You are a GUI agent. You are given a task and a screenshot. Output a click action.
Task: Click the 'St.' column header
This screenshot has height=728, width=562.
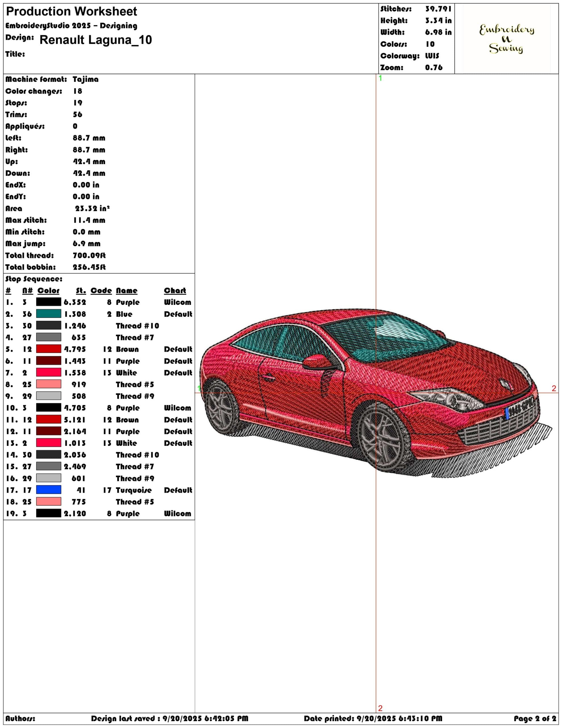(x=81, y=291)
